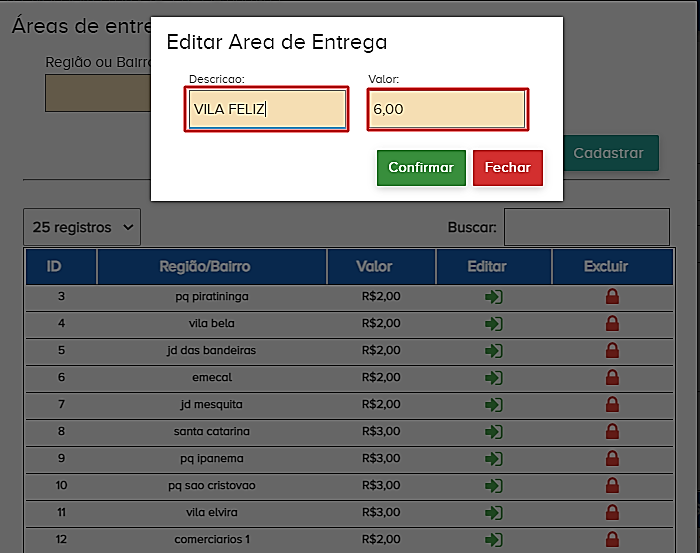Viewport: 700px width, 553px height.
Task: Edit the comerciarios 1 delivery area
Action: tap(493, 540)
